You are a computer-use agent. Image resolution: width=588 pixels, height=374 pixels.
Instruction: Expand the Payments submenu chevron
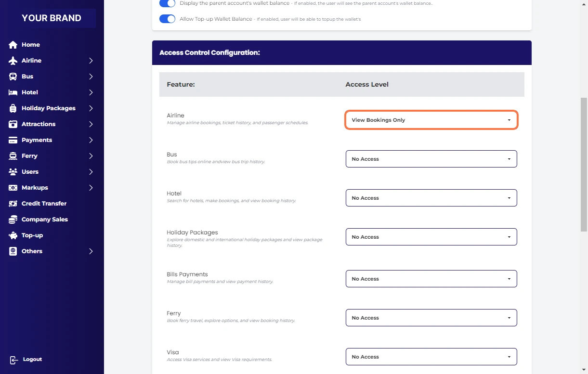(x=91, y=140)
